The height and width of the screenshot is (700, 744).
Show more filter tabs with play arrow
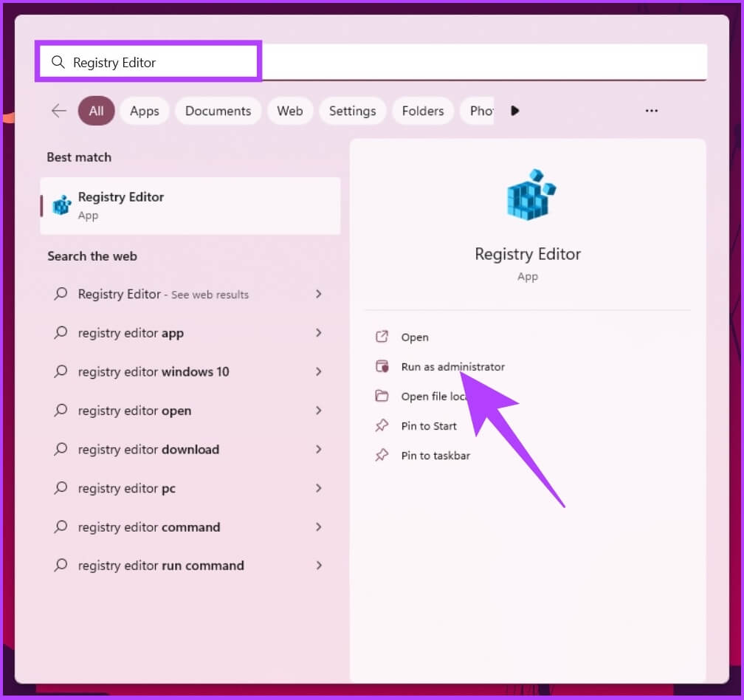pyautogui.click(x=515, y=111)
